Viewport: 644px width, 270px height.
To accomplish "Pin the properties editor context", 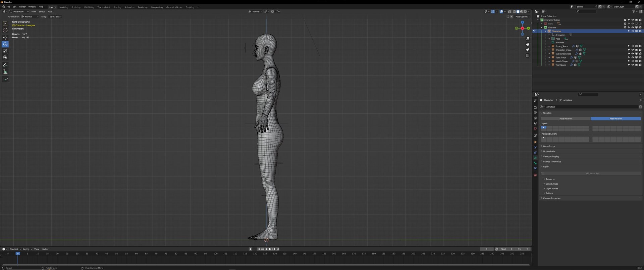I will [640, 100].
